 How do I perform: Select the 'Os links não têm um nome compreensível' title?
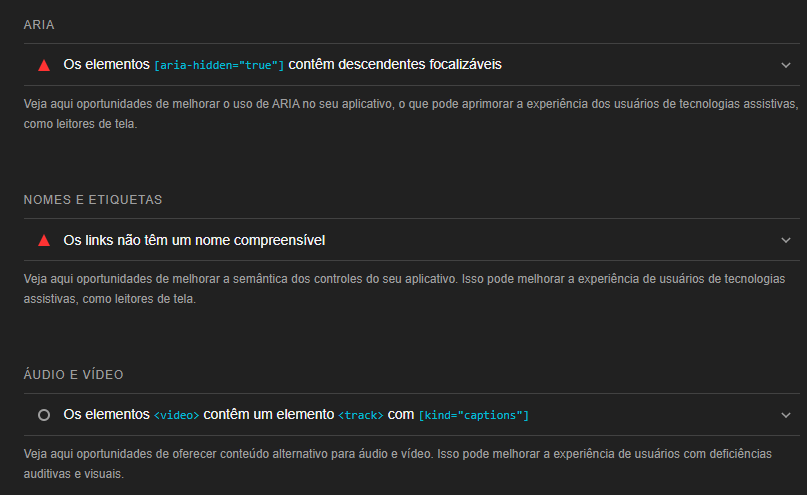(x=194, y=240)
